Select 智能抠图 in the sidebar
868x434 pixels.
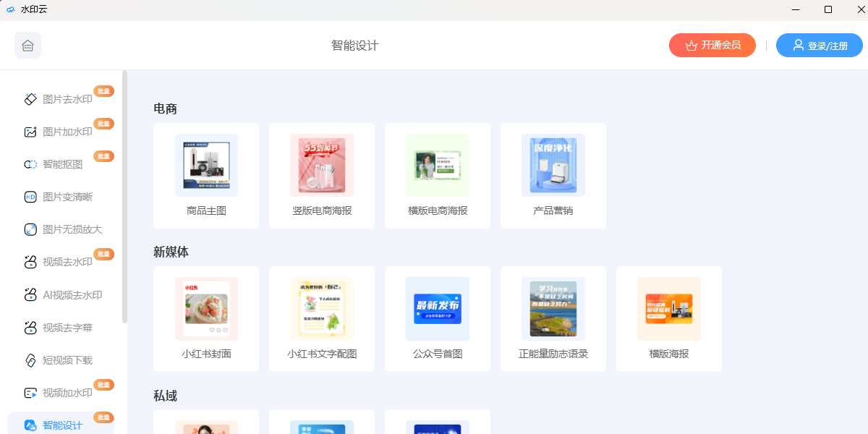61,164
